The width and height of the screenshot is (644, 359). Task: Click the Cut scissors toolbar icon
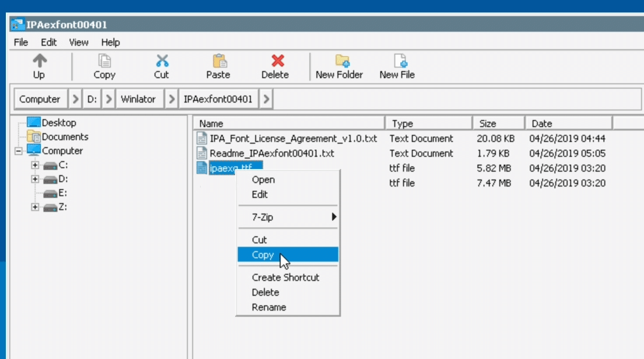162,61
